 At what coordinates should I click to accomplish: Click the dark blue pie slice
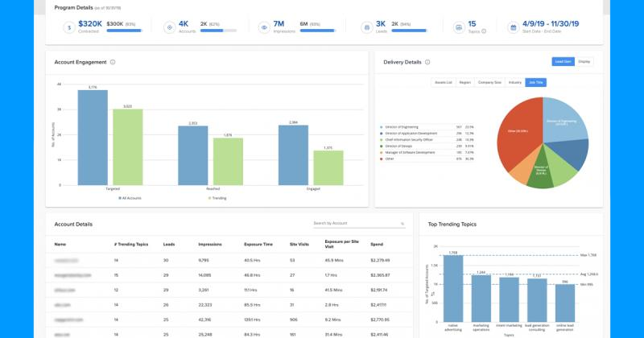(x=571, y=153)
